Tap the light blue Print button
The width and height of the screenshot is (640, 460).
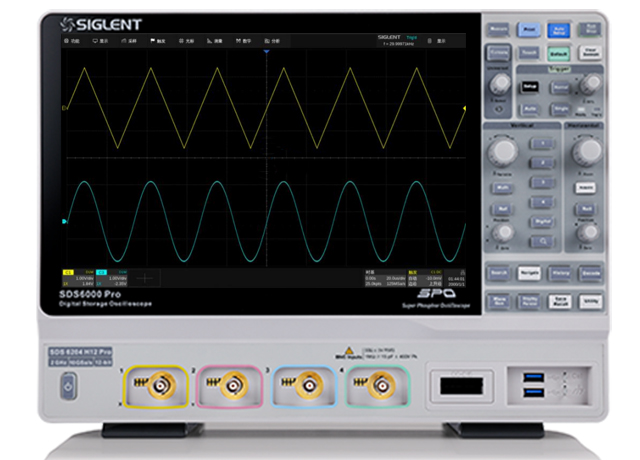click(x=529, y=29)
